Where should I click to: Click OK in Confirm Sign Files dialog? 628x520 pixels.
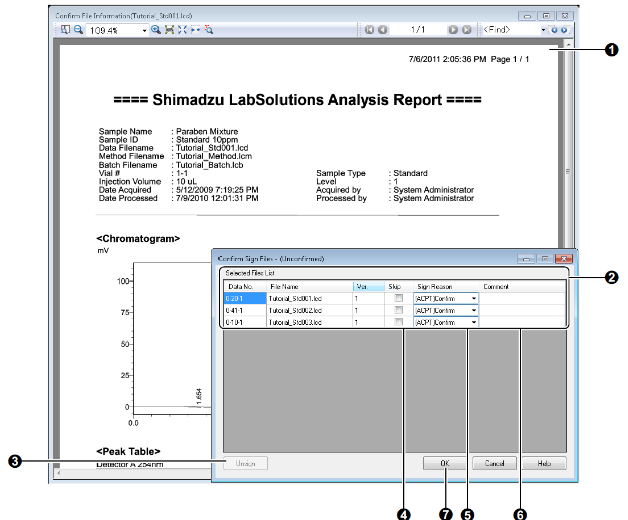tap(445, 463)
